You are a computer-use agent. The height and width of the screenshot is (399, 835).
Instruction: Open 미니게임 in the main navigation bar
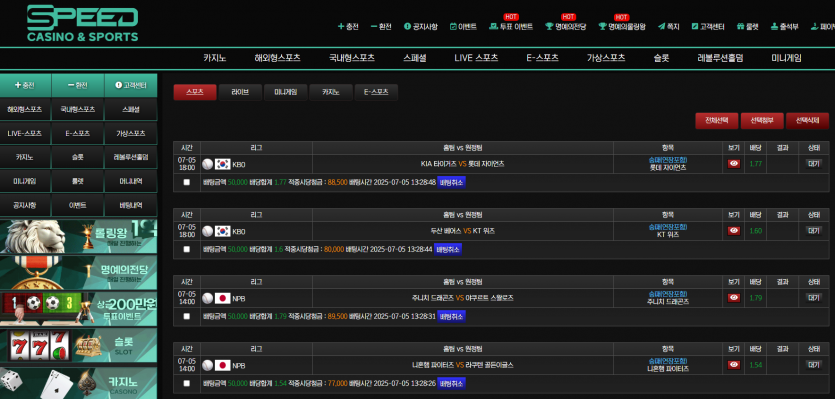click(787, 59)
